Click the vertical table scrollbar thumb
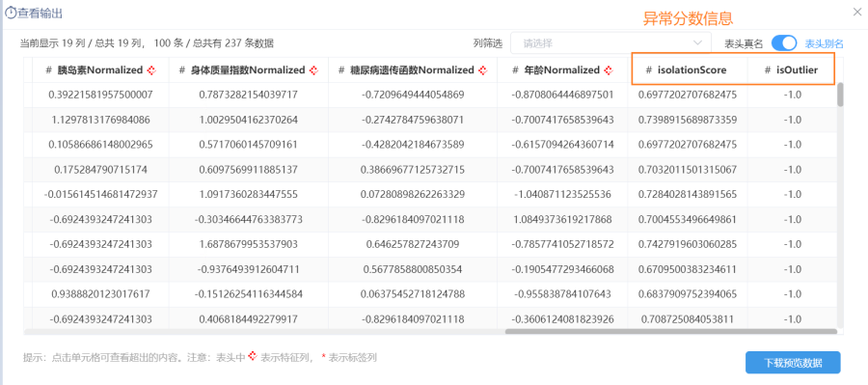The height and width of the screenshot is (385, 868). [x=840, y=95]
